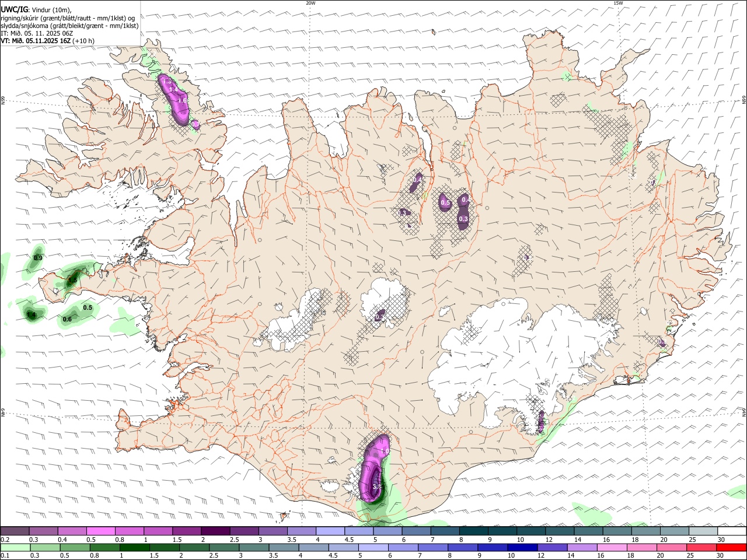Click the '20W' longitude label

310,3
